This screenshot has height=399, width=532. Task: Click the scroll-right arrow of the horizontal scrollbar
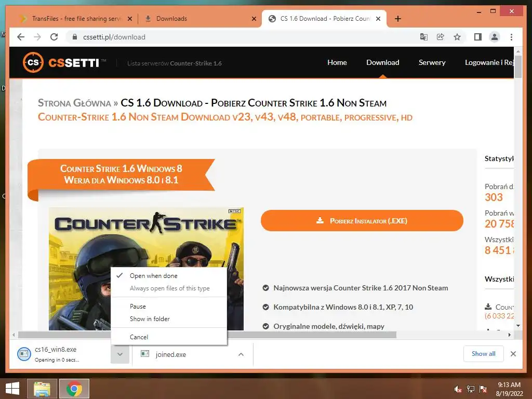[509, 335]
